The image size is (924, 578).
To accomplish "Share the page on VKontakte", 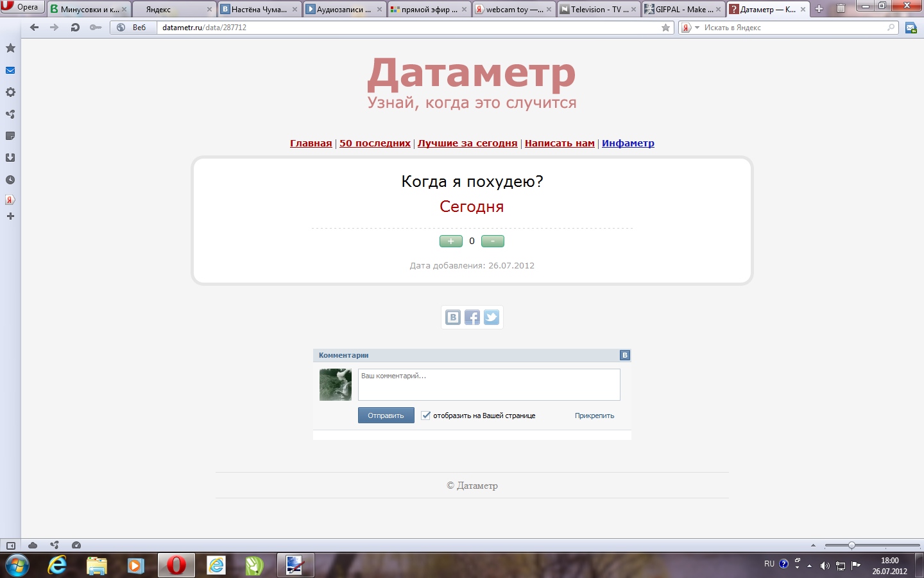I will pos(453,317).
